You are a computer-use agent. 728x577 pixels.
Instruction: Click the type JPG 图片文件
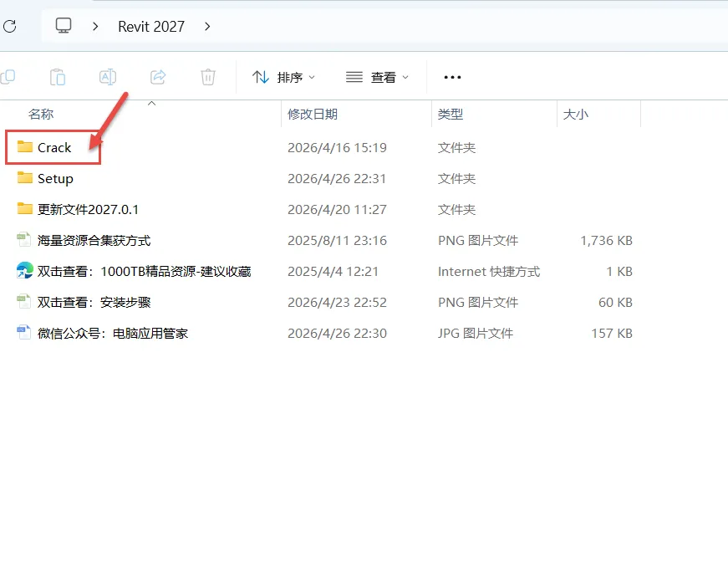[476, 334]
